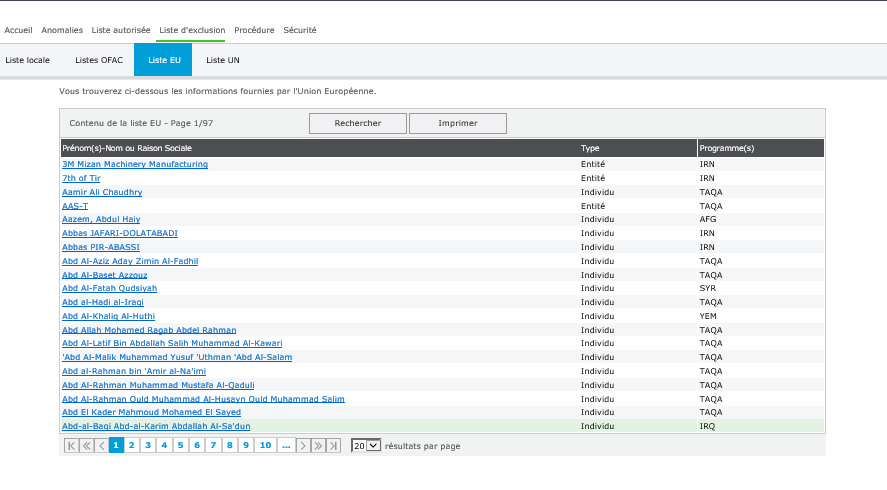Viewport: 887px width, 490px height.
Task: Switch to the Liste UN tab
Action: [x=223, y=60]
